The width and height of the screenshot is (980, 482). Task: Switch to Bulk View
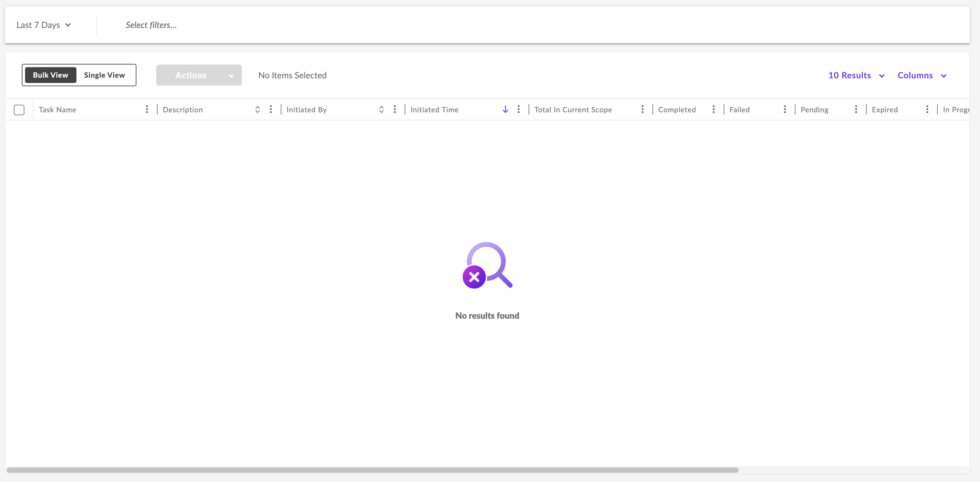pos(51,75)
